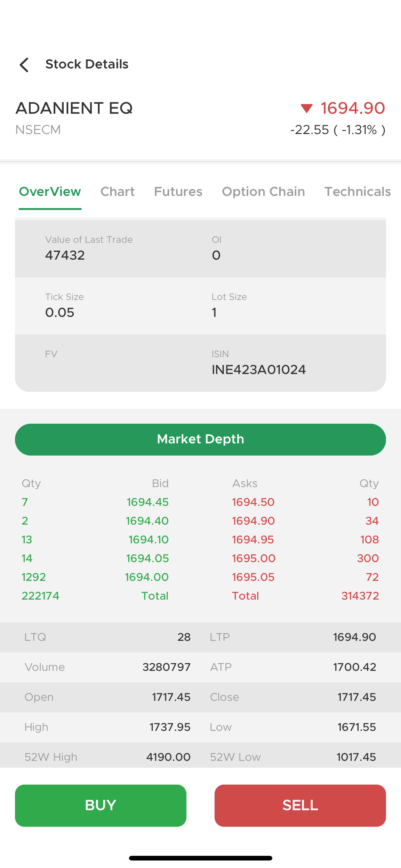Tap the FV label

pos(51,354)
